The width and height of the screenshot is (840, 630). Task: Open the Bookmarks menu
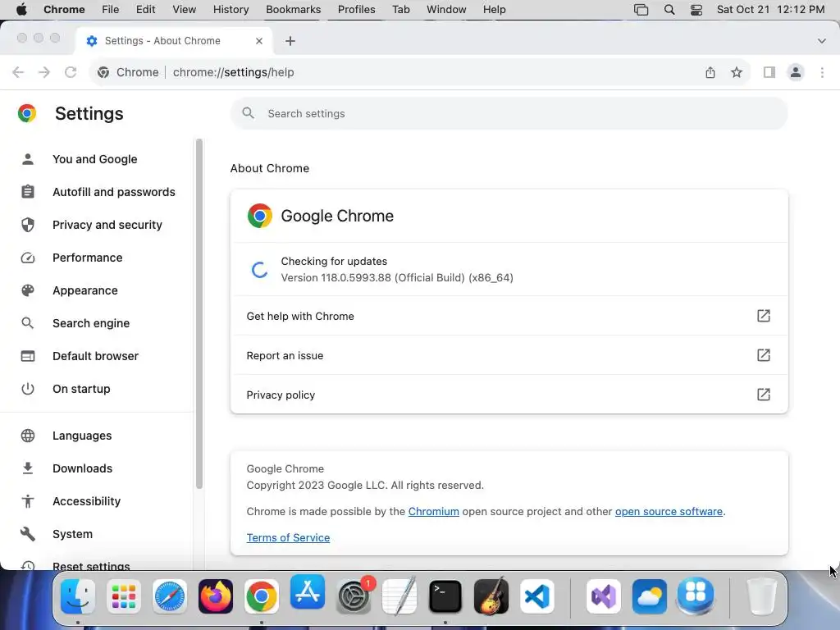coord(293,10)
